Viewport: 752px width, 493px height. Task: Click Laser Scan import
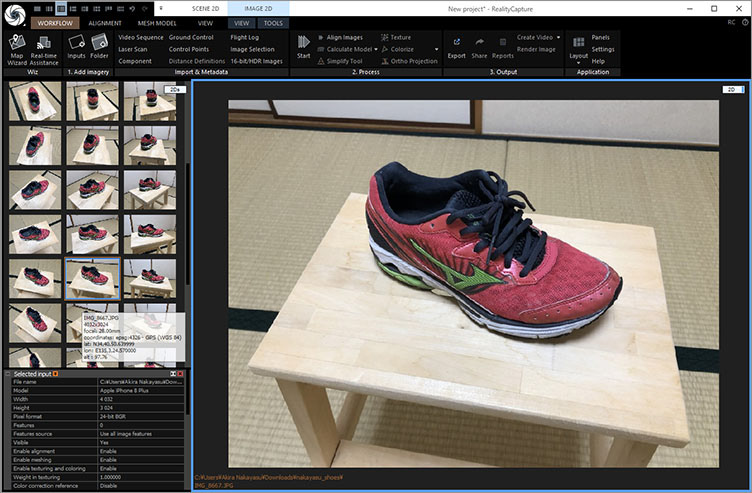pyautogui.click(x=133, y=49)
